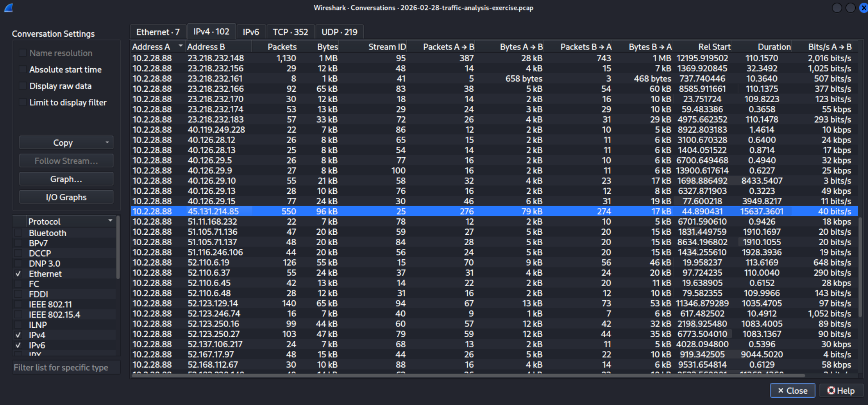Sort conversations by Address A column
868x405 pixels.
[x=158, y=47]
